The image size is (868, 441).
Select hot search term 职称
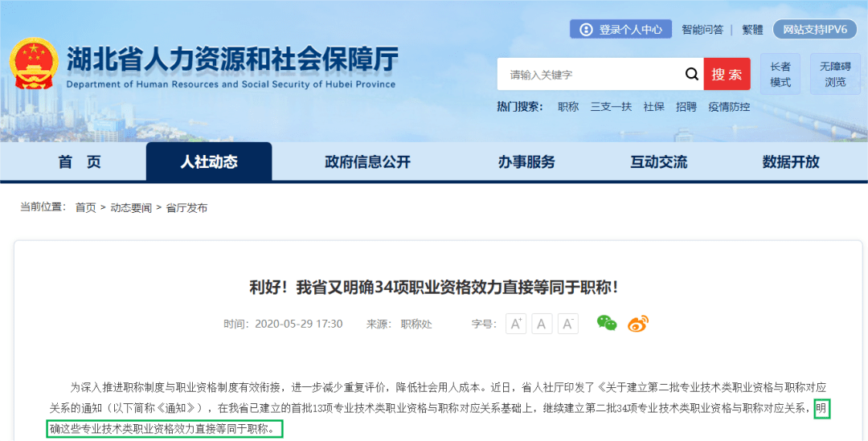tap(568, 107)
